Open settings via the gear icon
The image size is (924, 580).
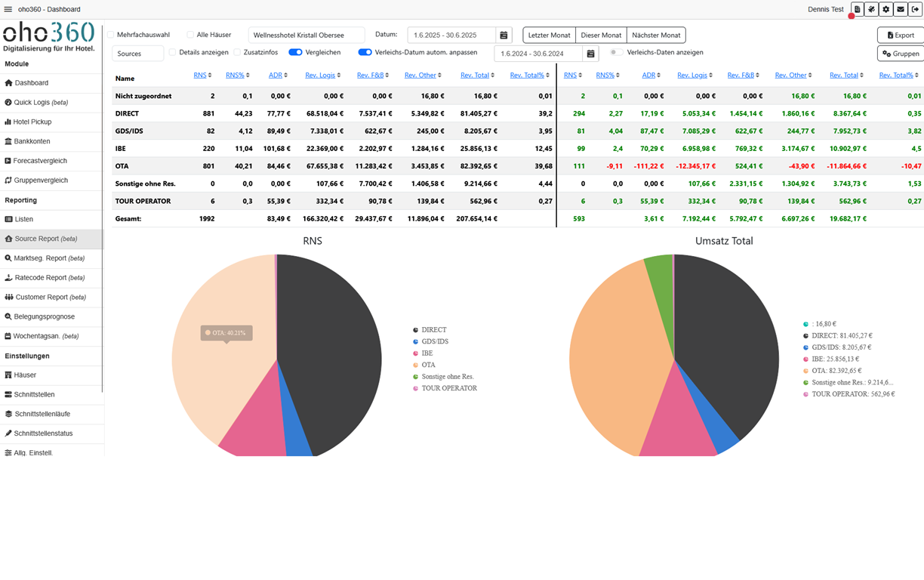[x=886, y=9]
